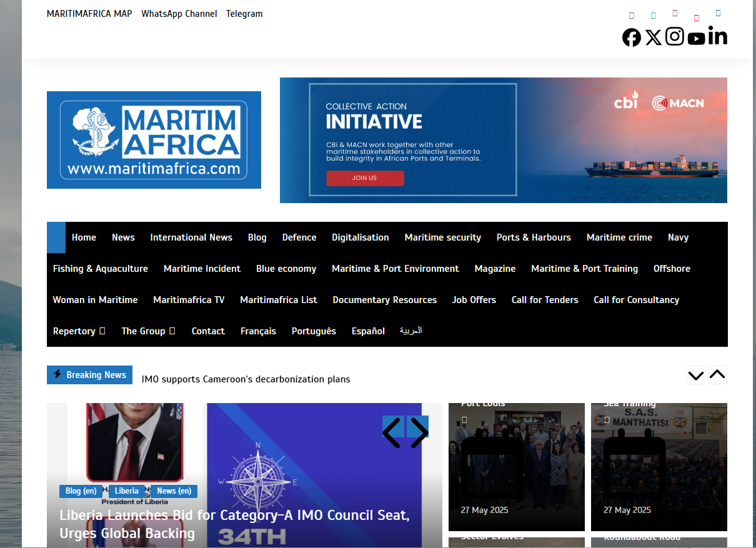
Task: Click the Collective Action Initiative banner ad
Action: pos(504,140)
